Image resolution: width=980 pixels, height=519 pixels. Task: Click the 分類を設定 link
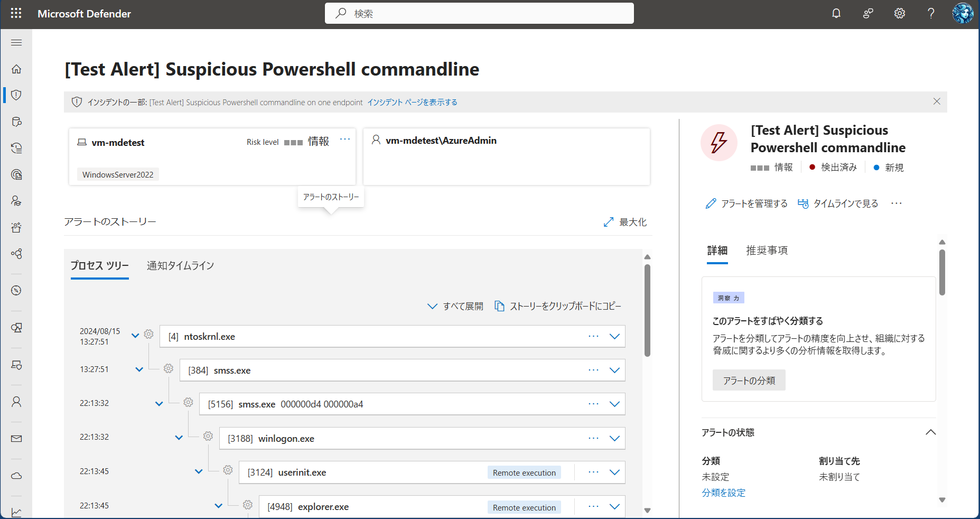click(x=723, y=493)
